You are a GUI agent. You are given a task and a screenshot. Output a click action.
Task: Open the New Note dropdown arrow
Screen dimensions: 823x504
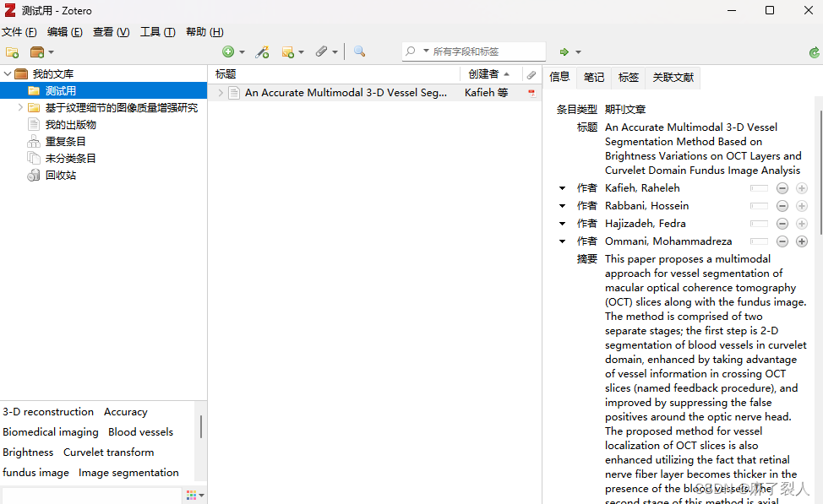[302, 52]
